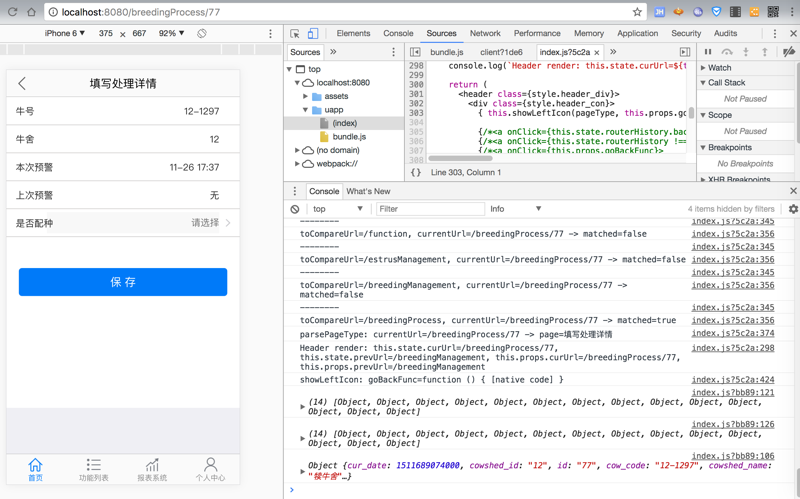The width and height of the screenshot is (800, 499).
Task: Open source link index.js?5c2a:374
Action: click(x=733, y=333)
